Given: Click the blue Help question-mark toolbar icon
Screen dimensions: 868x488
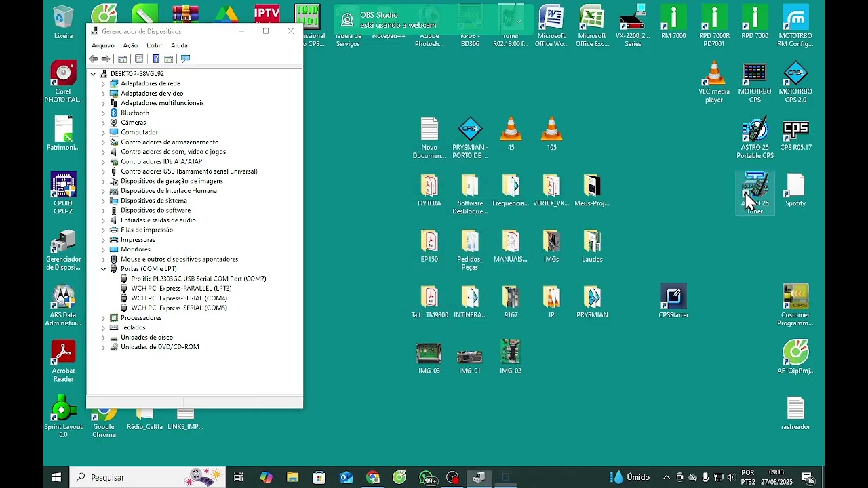Looking at the screenshot, I should pos(156,59).
